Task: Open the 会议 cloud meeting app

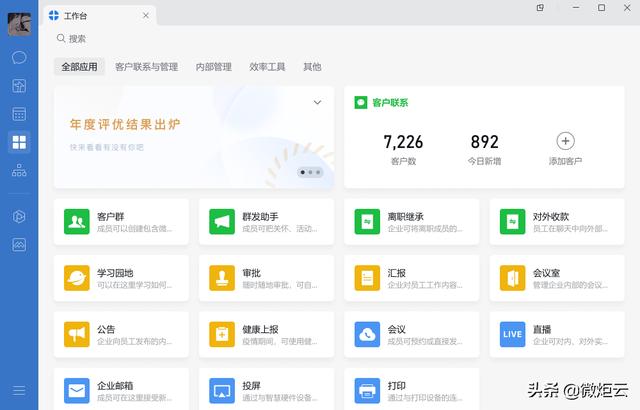Action: (x=411, y=334)
